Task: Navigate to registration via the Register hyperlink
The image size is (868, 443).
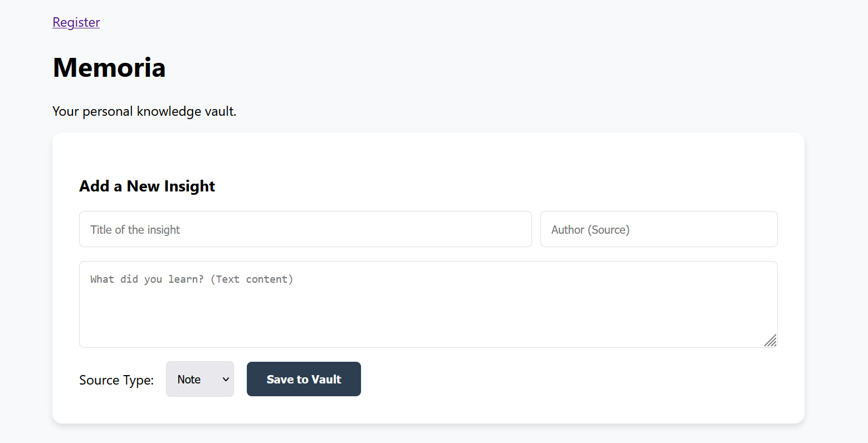Action: tap(76, 22)
